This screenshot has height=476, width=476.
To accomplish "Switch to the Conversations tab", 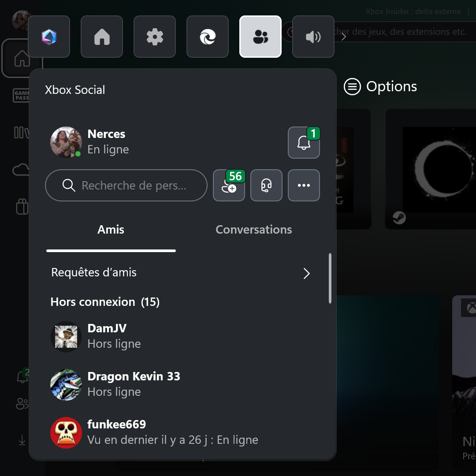I will pos(253,230).
